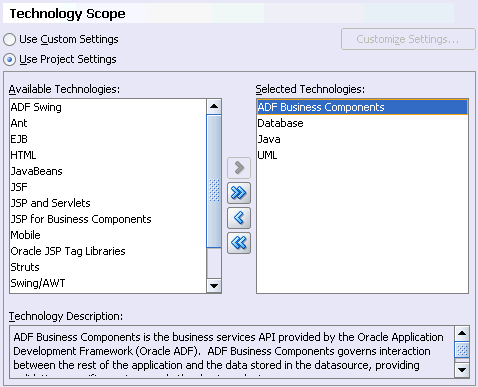
Task: Click the Customize Settings button
Action: (x=408, y=39)
